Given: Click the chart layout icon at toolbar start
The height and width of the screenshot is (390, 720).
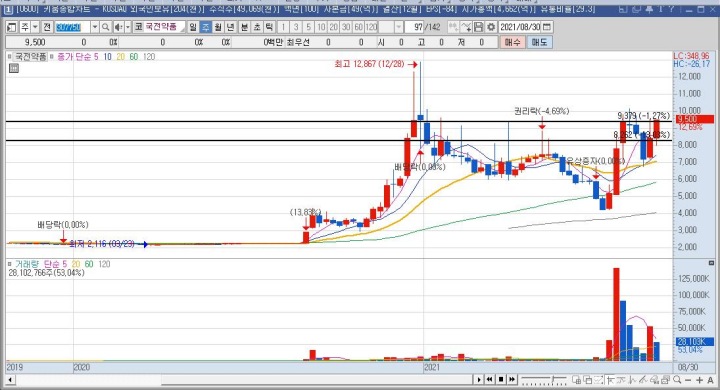Looking at the screenshot, I should 12,27.
